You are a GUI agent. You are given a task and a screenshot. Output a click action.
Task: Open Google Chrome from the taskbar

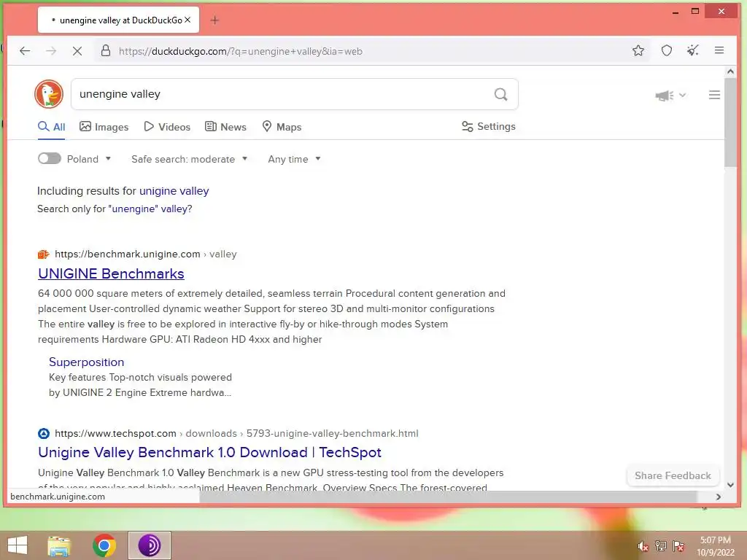[x=104, y=545]
